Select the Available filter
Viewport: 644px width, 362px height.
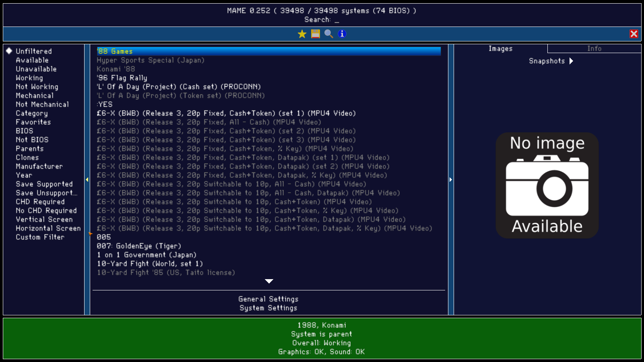pos(33,60)
